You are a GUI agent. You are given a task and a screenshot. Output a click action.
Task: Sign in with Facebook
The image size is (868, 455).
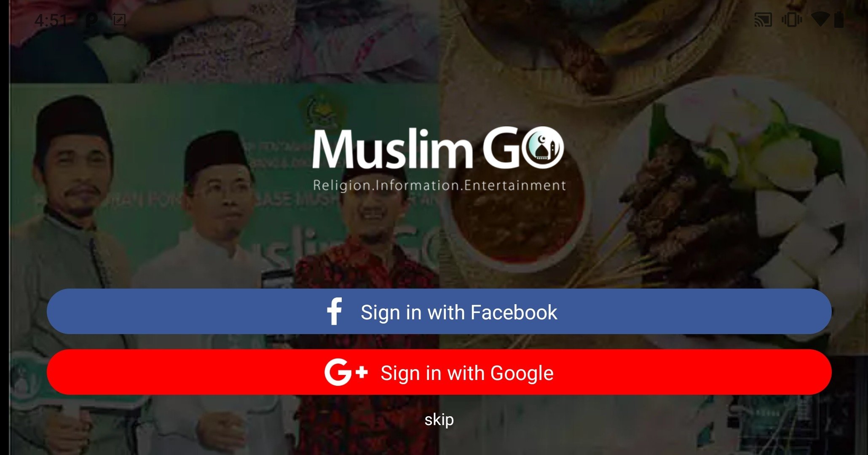[x=439, y=311]
